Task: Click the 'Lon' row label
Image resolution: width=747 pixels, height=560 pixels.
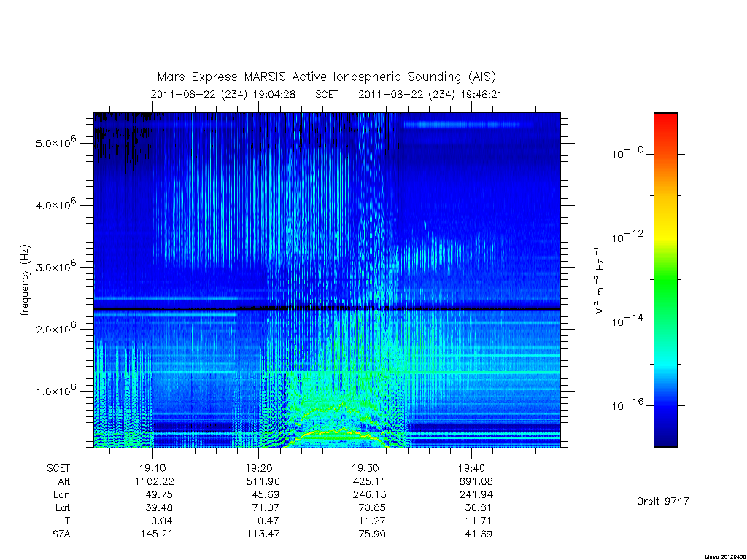Action: (x=61, y=495)
